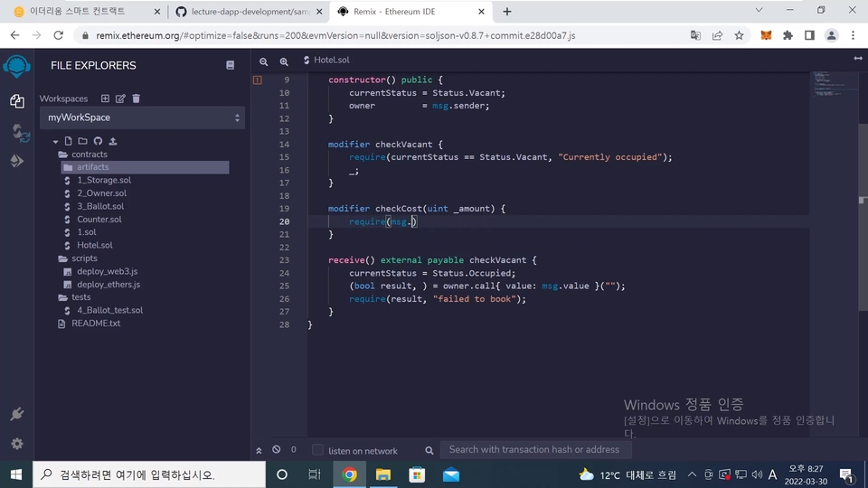The image size is (868, 488).
Task: Bookmark this page star icon
Action: pos(739,35)
